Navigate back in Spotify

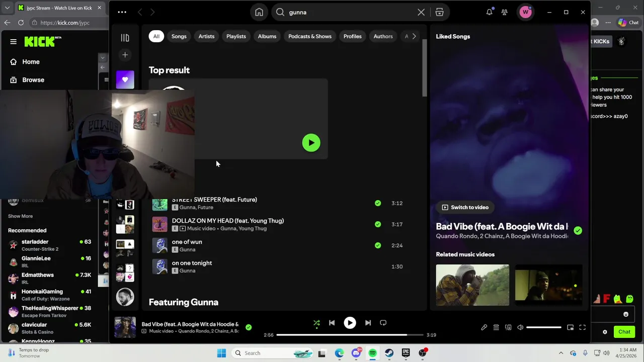(140, 12)
